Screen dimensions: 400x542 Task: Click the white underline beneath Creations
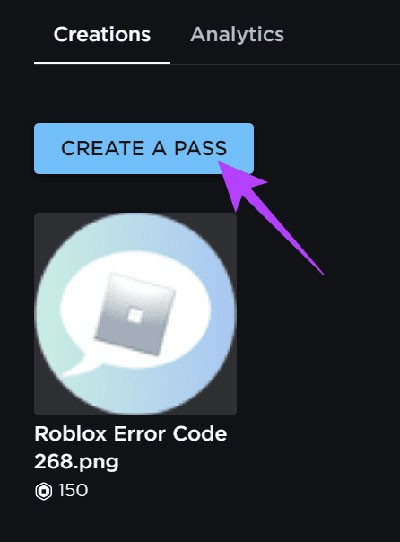point(102,63)
